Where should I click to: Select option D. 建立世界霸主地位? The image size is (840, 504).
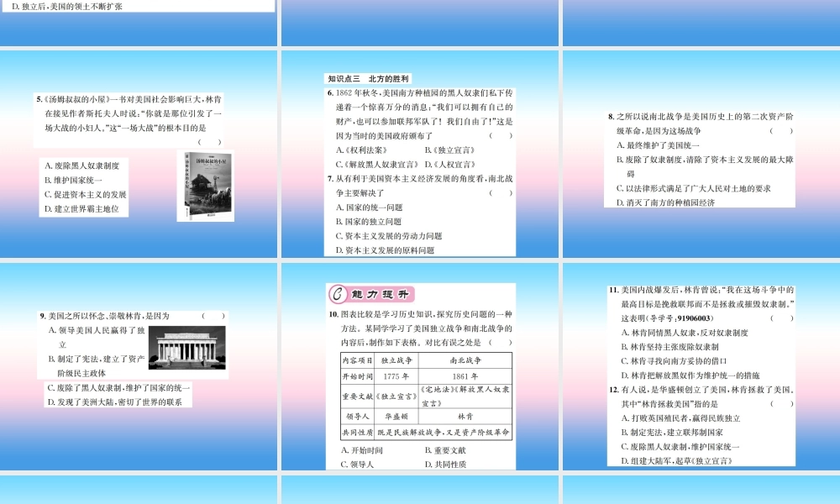(82, 209)
